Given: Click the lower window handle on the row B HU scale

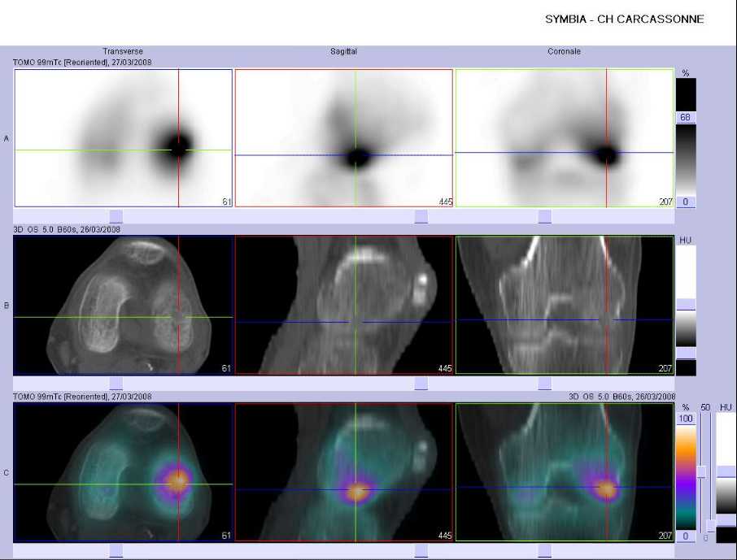Looking at the screenshot, I should click(686, 354).
